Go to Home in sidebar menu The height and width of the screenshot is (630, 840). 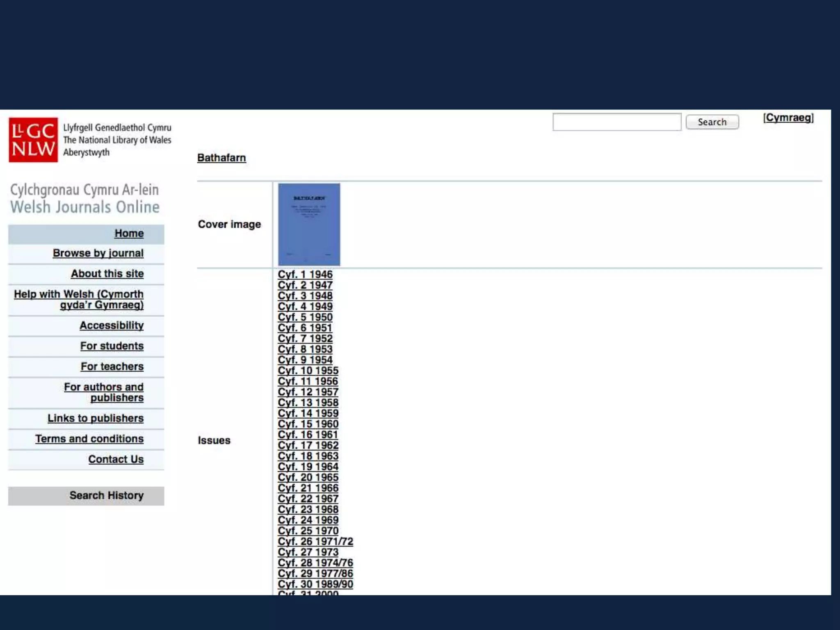point(129,233)
